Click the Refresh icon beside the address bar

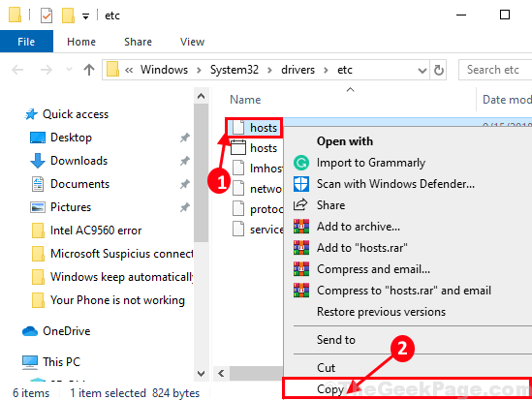click(x=438, y=70)
